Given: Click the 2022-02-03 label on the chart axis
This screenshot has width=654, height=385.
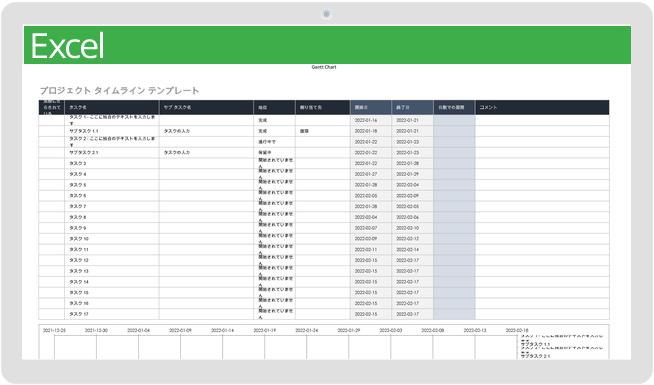Looking at the screenshot, I should [x=391, y=330].
